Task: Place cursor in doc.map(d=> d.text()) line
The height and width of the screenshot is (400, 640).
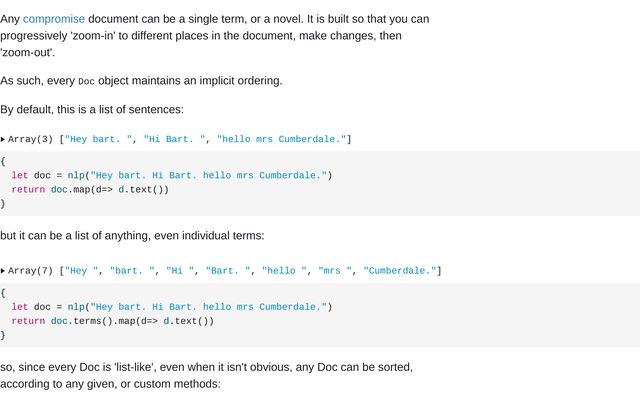Action: point(90,189)
